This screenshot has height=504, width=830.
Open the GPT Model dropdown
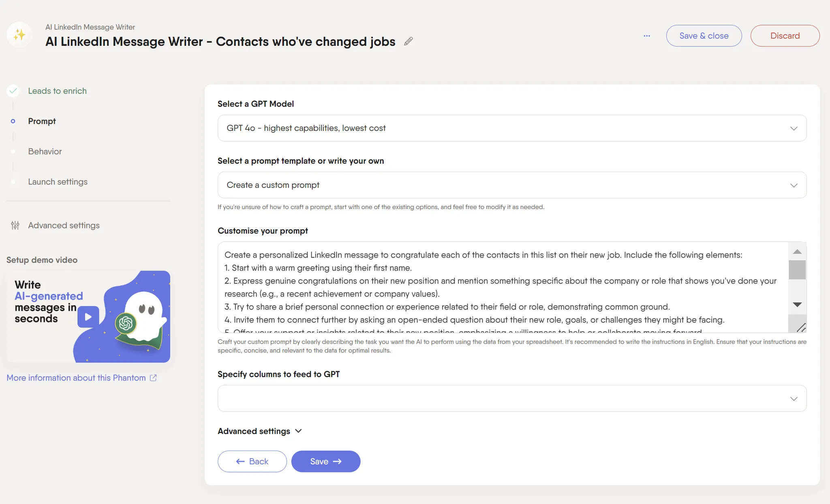coord(512,128)
